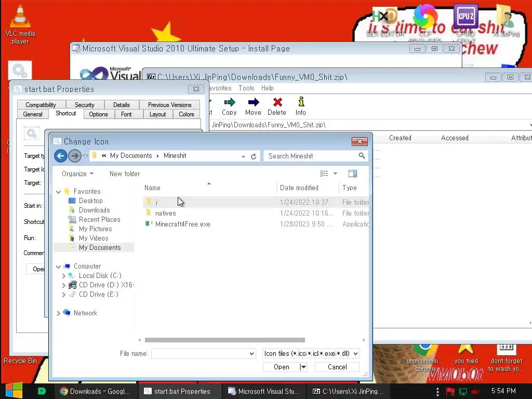Click the New folder button
This screenshot has width=532, height=399.
(x=125, y=174)
